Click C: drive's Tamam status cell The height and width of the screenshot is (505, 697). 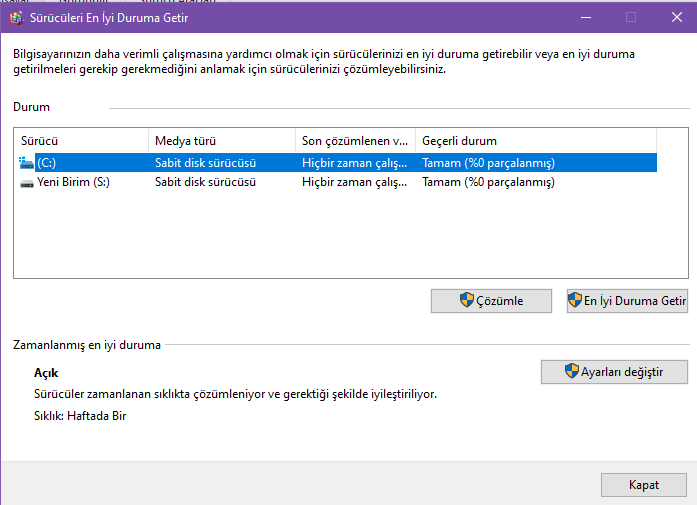point(488,162)
